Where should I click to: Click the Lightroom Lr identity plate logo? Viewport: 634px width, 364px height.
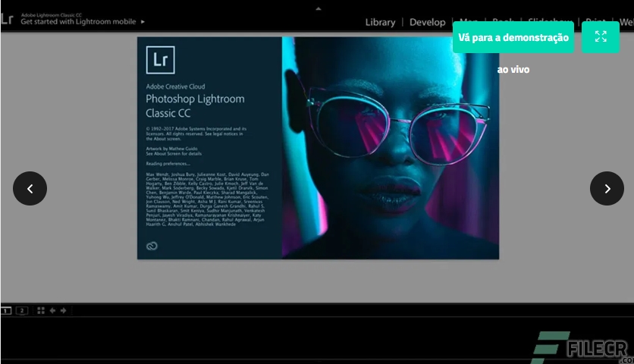(x=8, y=19)
